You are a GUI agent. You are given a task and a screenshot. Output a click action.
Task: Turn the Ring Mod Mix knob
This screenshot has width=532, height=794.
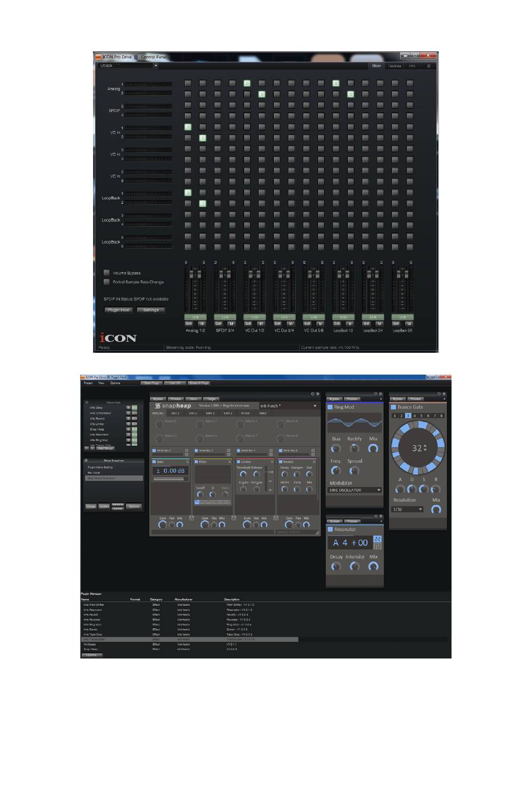373,449
